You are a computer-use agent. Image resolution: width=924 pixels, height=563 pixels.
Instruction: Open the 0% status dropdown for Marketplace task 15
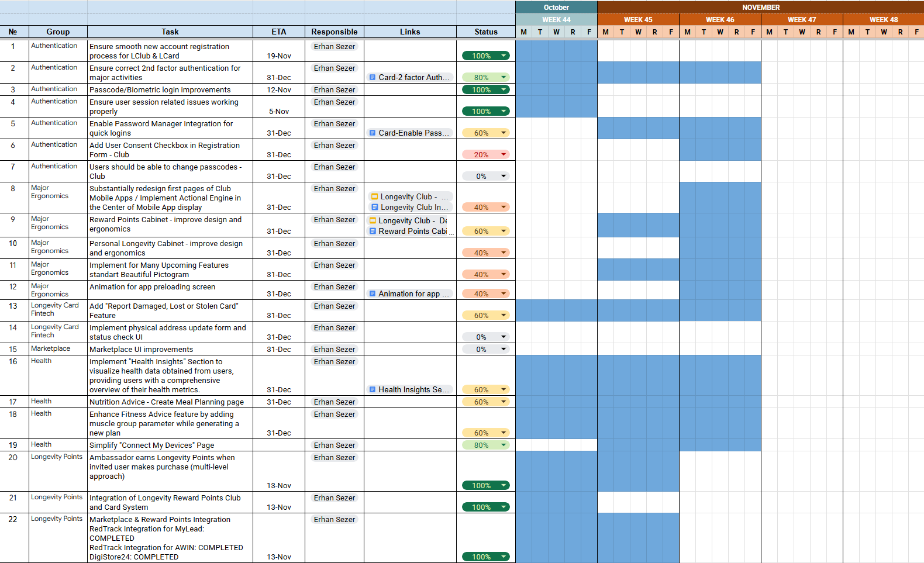tap(504, 349)
